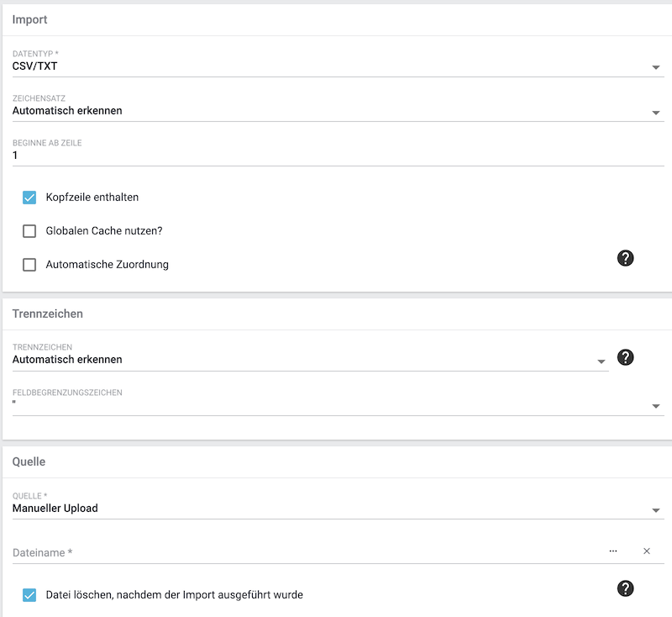Click the three-dots browse icon for Dateiname
The width and height of the screenshot is (672, 617).
(x=613, y=551)
